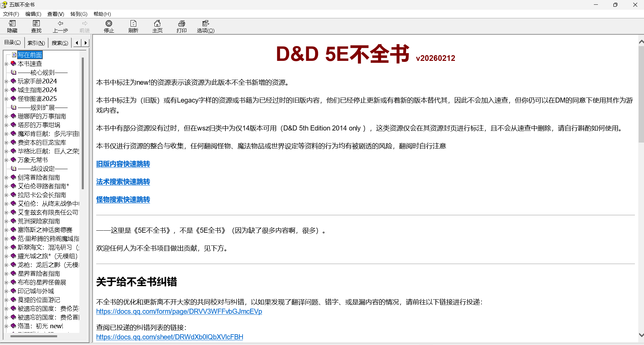Click the book icon for 玩家手册2024
The width and height of the screenshot is (644, 345).
[x=13, y=81]
